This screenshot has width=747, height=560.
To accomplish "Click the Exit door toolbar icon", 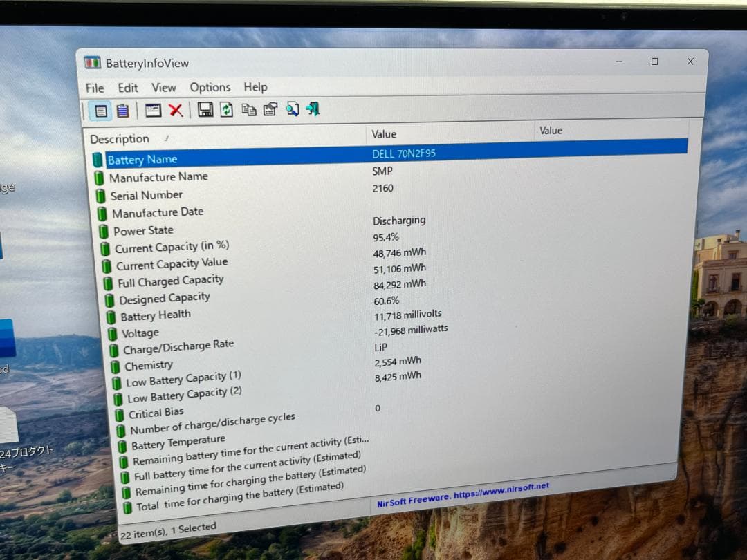I will [313, 109].
